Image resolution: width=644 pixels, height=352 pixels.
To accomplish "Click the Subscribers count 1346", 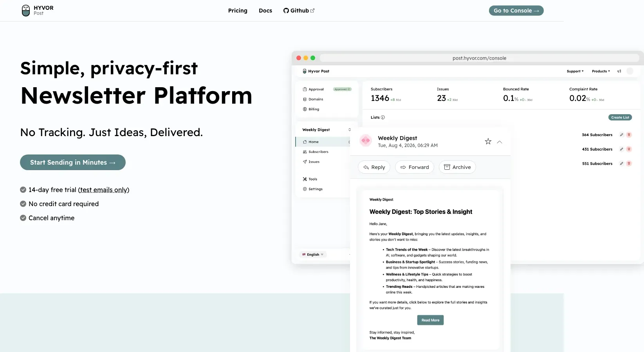I will [380, 98].
